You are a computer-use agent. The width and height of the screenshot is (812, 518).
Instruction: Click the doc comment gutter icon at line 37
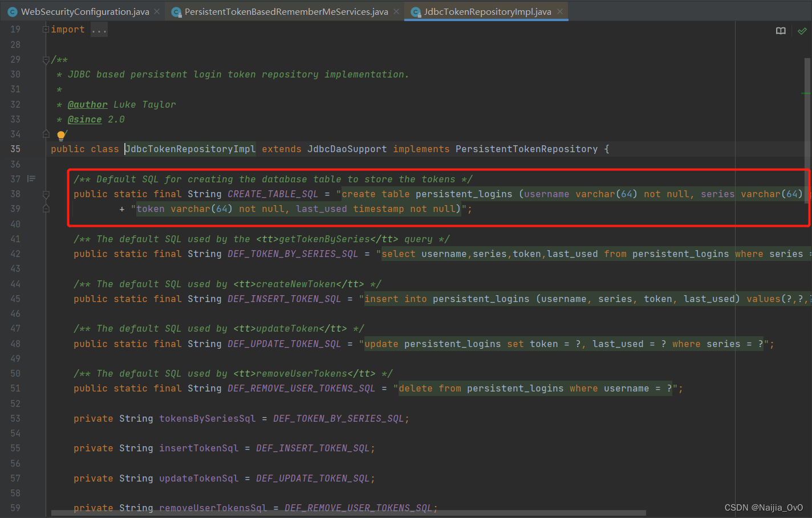(31, 179)
